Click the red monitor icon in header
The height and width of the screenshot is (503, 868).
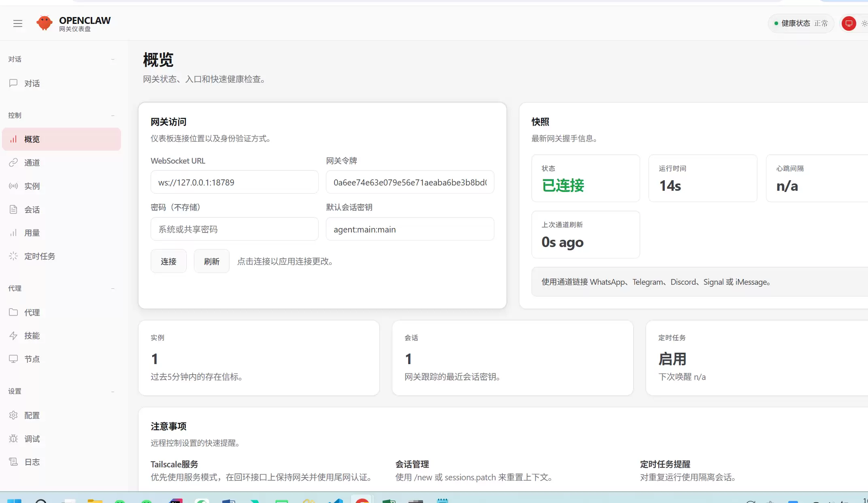pos(849,23)
